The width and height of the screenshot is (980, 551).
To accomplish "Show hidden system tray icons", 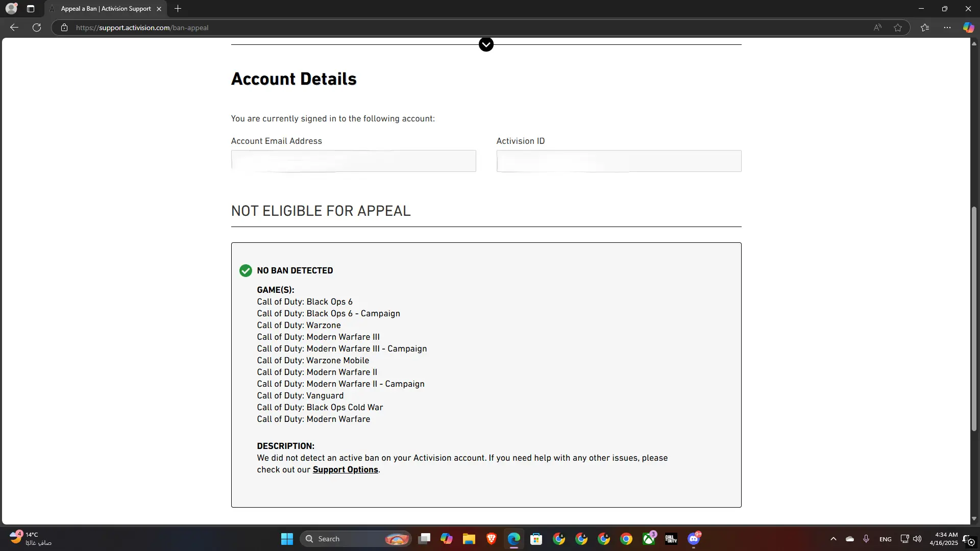I will [834, 539].
